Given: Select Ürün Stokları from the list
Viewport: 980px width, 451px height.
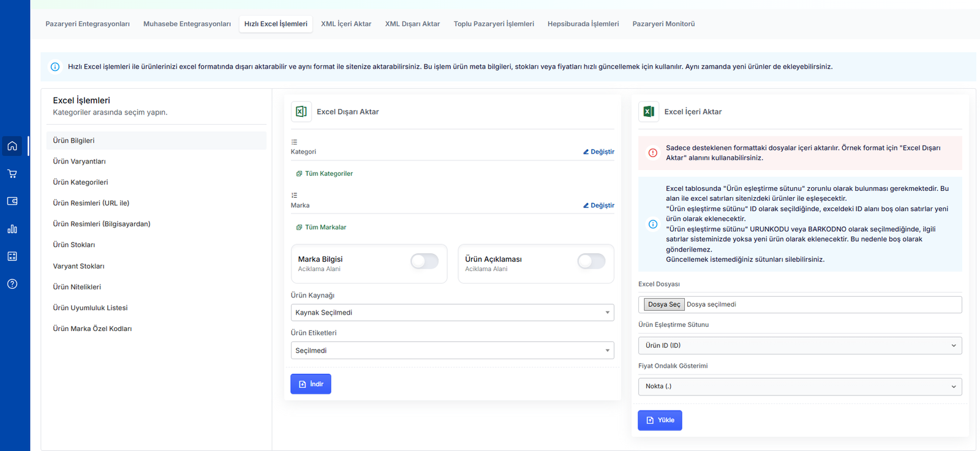Looking at the screenshot, I should pos(74,245).
